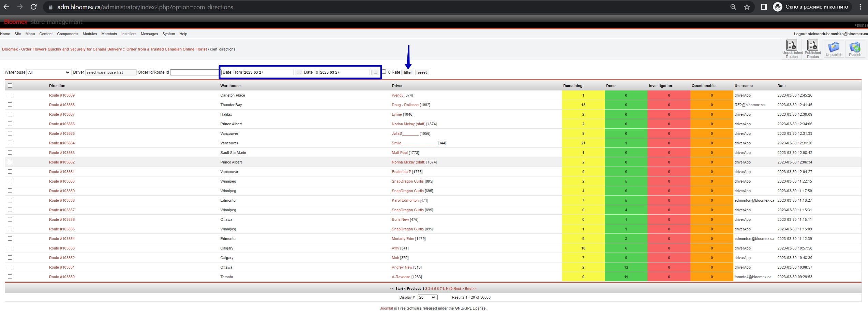Open the Components menu
Image resolution: width=868 pixels, height=314 pixels.
68,34
